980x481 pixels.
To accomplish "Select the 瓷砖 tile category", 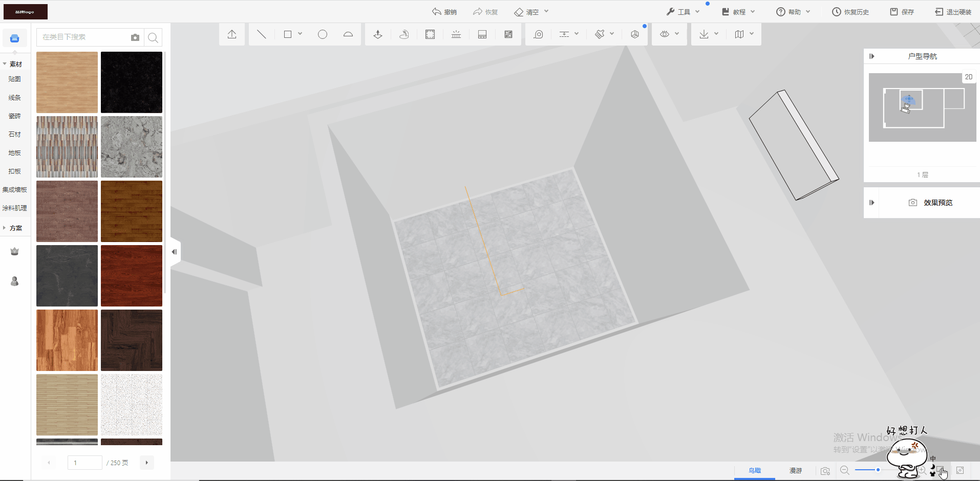I will coord(15,116).
